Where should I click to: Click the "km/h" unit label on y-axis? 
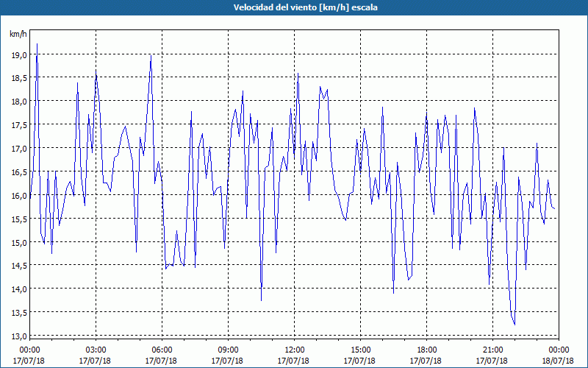pyautogui.click(x=18, y=34)
